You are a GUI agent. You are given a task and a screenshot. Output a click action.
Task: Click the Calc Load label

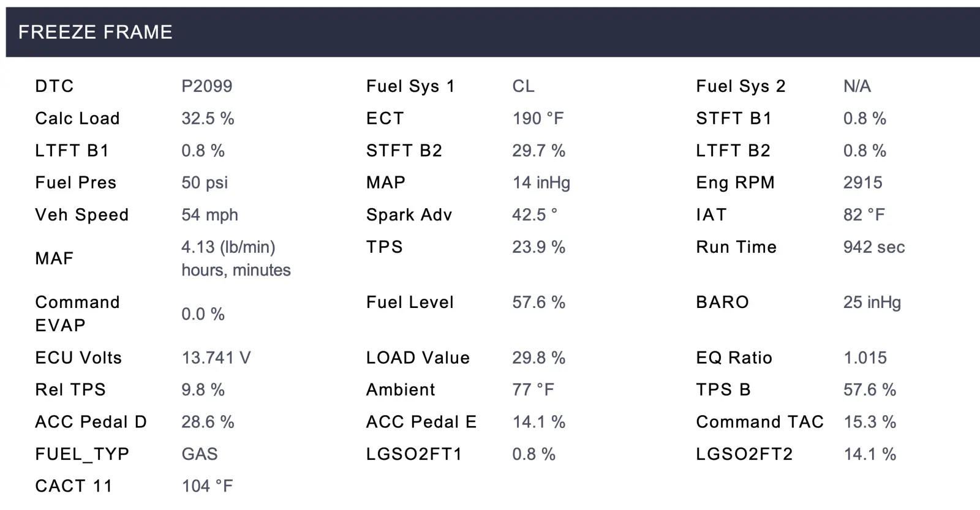(77, 118)
